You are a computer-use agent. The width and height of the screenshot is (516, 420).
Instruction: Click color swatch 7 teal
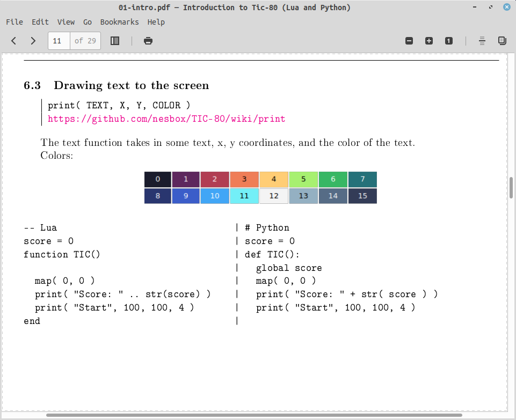point(362,179)
